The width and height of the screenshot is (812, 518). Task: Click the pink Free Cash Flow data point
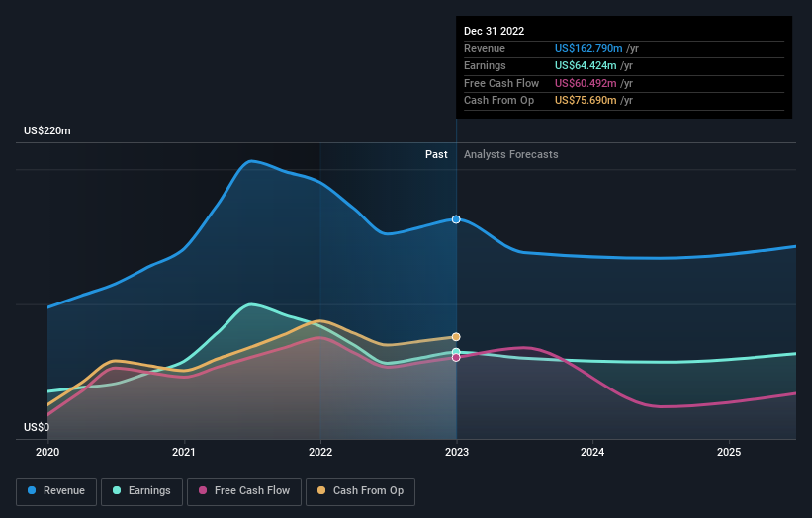click(x=456, y=358)
